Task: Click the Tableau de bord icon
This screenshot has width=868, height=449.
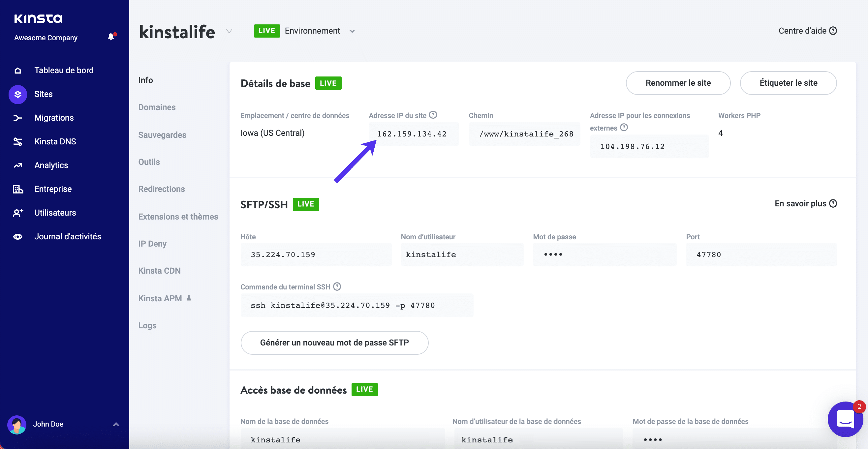Action: point(17,70)
